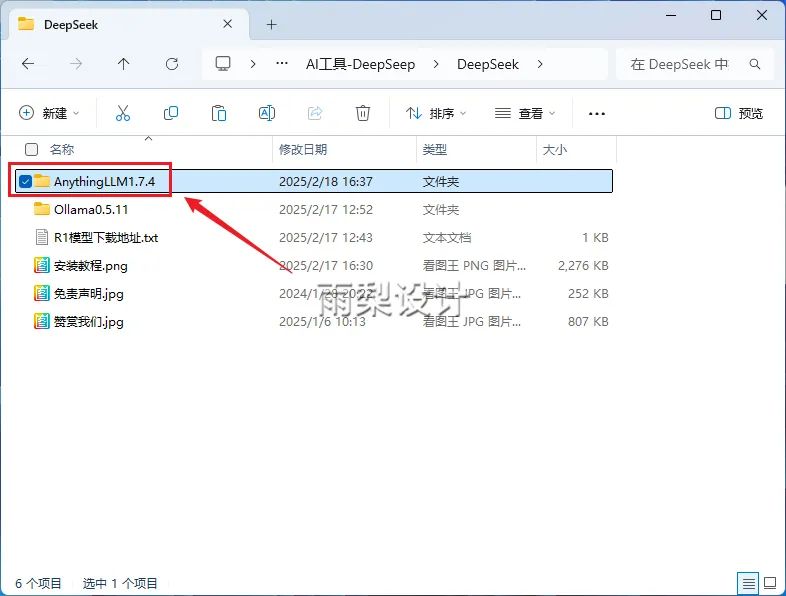Refresh the current folder view

point(172,64)
